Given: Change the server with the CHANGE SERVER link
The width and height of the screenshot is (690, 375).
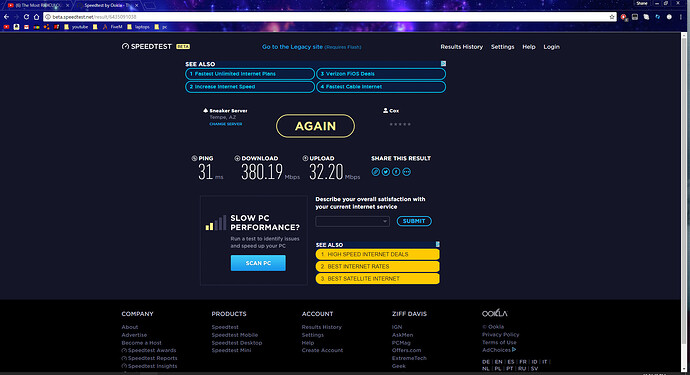Looking at the screenshot, I should coord(226,124).
